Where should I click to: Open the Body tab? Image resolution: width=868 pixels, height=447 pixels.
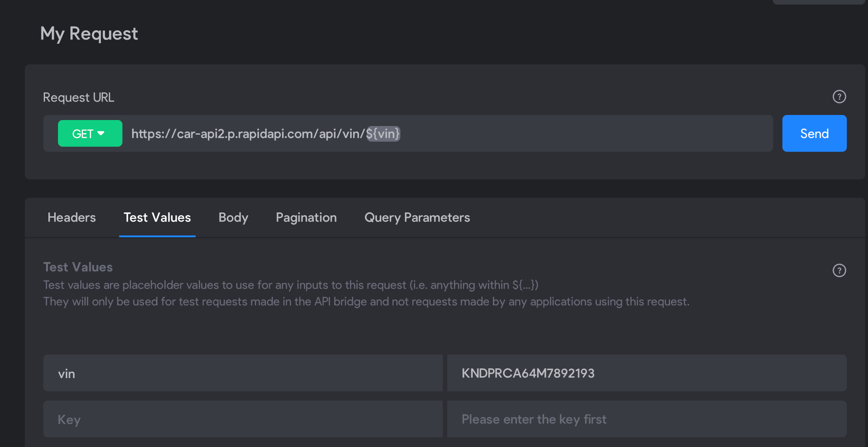click(x=233, y=218)
